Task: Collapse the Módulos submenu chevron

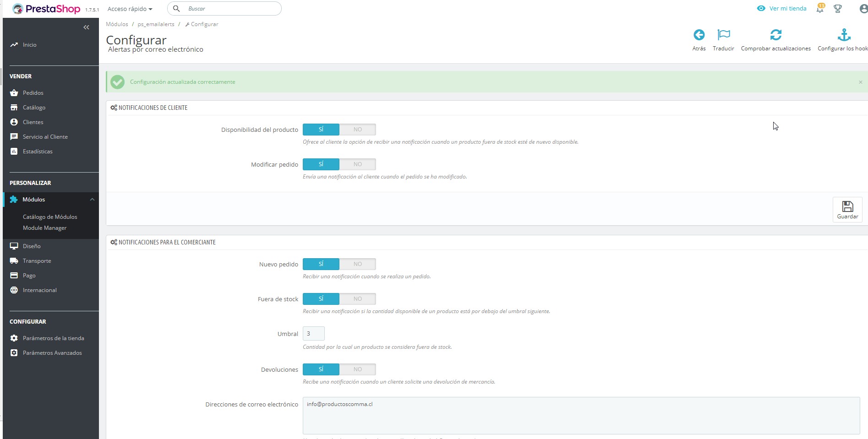Action: click(x=92, y=199)
